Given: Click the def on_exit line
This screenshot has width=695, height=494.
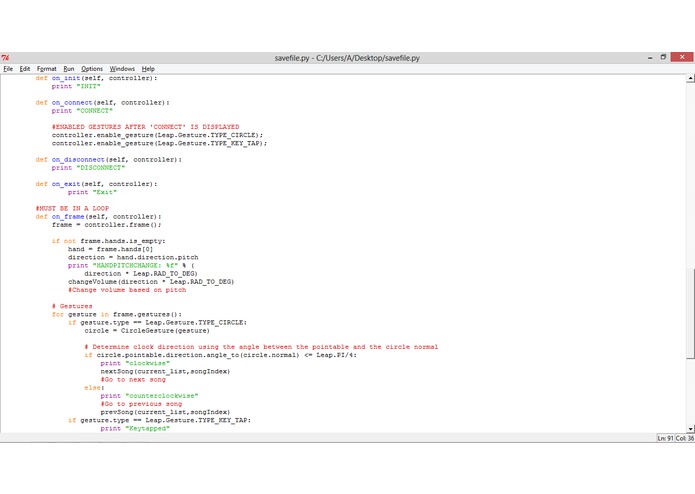Looking at the screenshot, I should point(96,184).
